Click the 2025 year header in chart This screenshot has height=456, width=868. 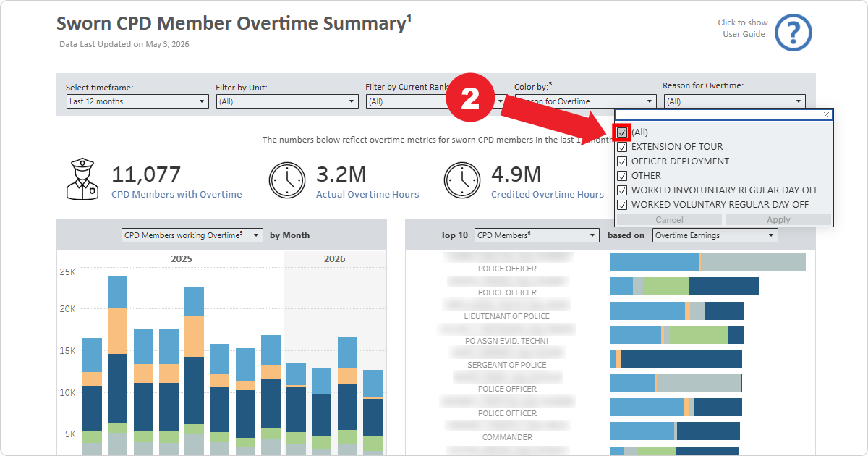[x=182, y=258]
